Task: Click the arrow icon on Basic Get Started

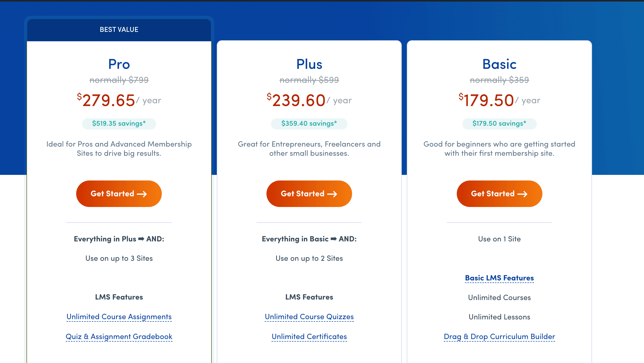Action: 522,194
